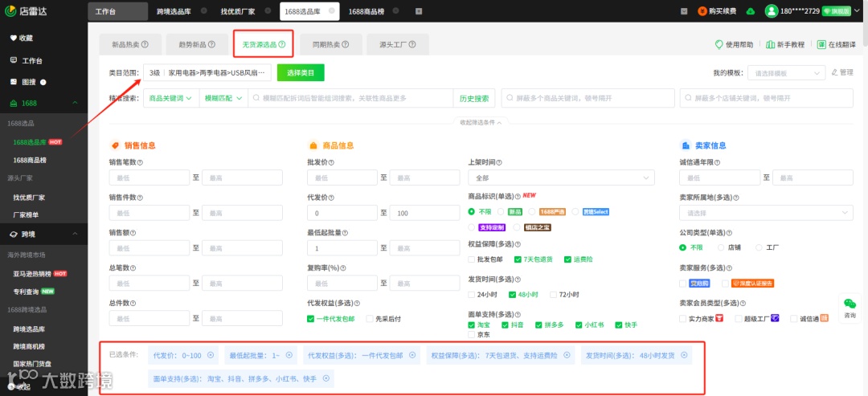Screen dimensions: 868x396
Task: Check the 京东 面单支持 checkbox
Action: (472, 335)
